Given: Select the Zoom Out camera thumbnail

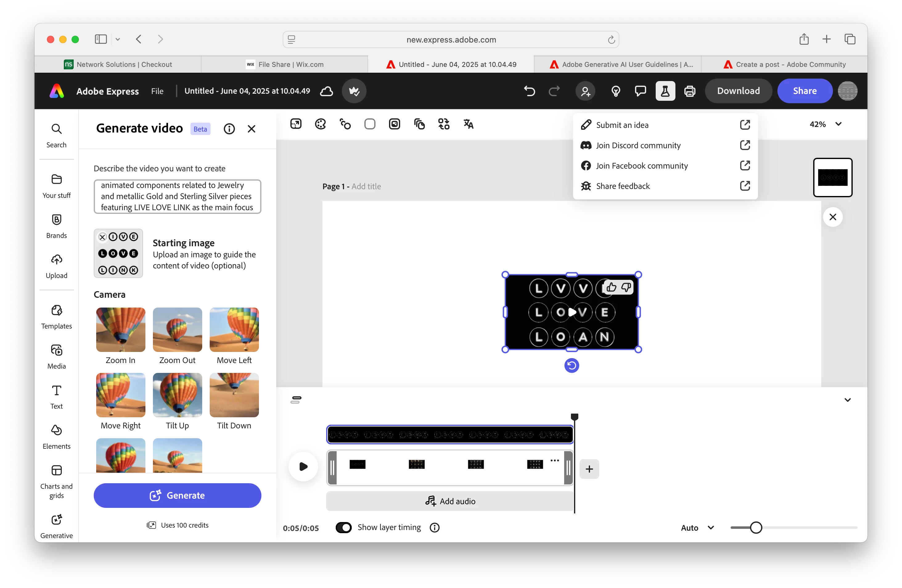Looking at the screenshot, I should 177,330.
